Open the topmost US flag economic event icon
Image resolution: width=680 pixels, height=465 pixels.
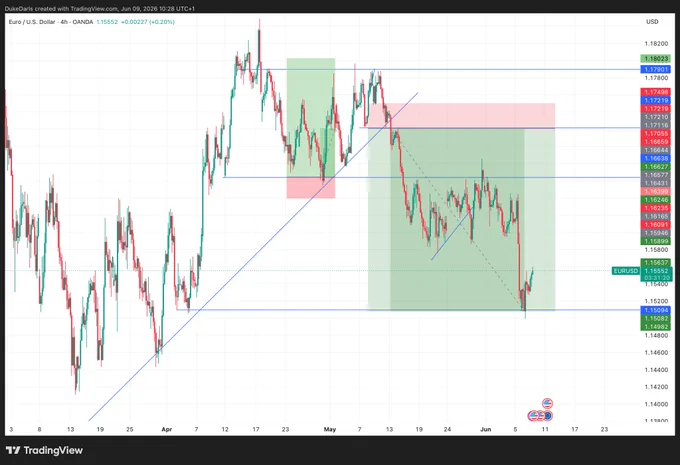click(x=547, y=403)
